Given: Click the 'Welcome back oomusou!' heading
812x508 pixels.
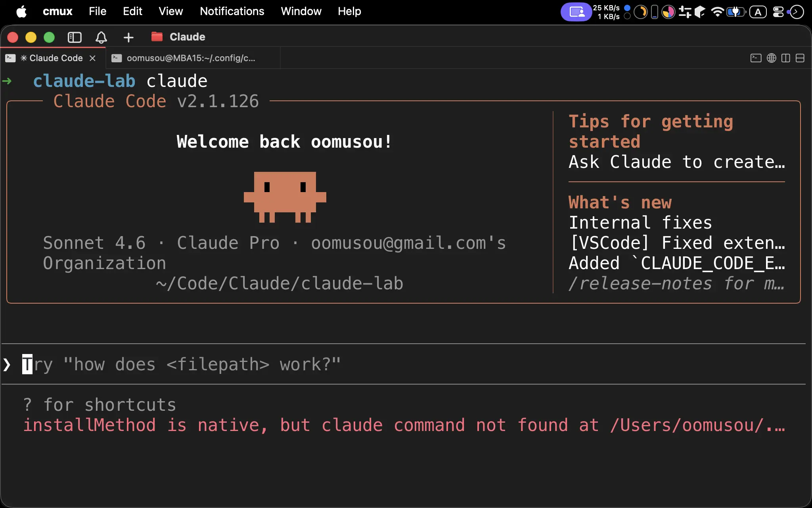Looking at the screenshot, I should (x=284, y=142).
